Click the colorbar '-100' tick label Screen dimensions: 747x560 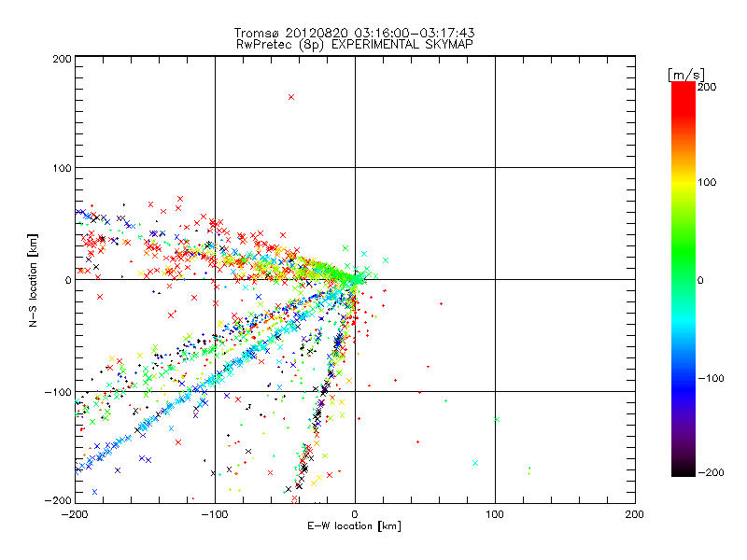711,379
